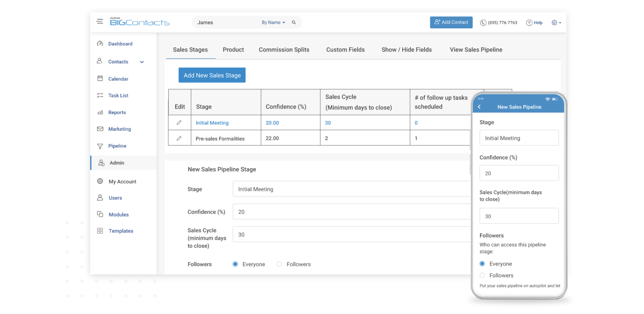Click the 30 sales cycle value in table
The image size is (644, 314).
(328, 123)
